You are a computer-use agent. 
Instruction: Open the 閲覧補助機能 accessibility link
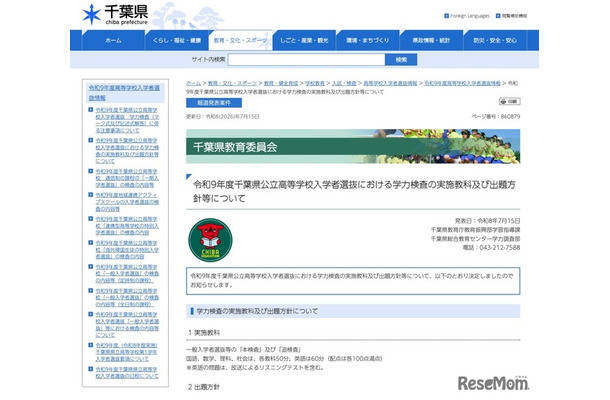tap(514, 16)
